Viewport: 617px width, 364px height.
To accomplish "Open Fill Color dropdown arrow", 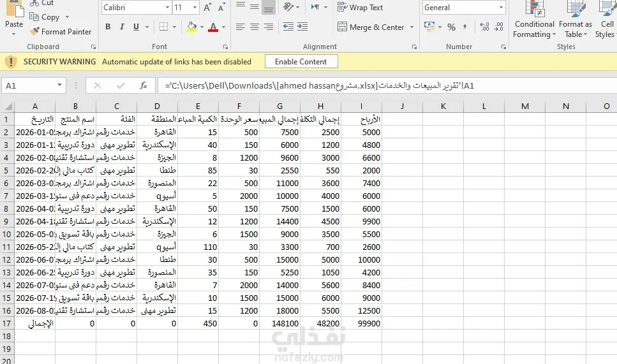I will click(202, 27).
